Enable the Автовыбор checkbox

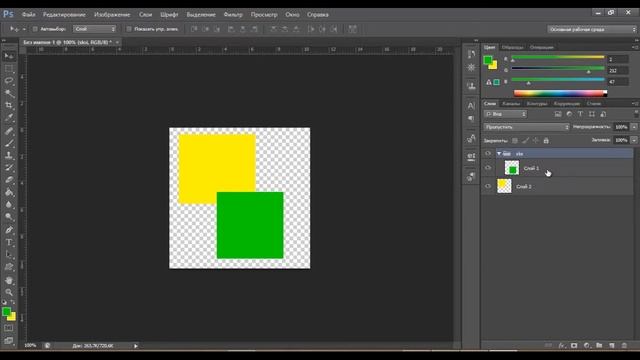(x=35, y=29)
